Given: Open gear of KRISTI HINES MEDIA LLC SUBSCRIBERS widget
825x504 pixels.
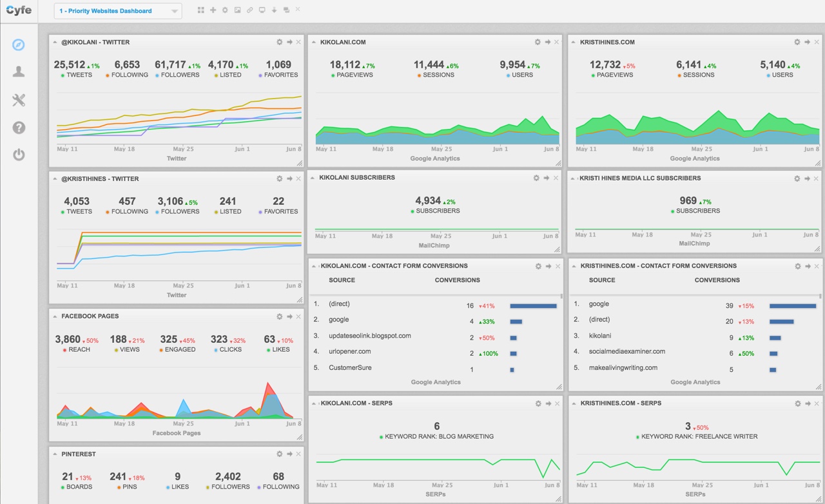Looking at the screenshot, I should 797,179.
